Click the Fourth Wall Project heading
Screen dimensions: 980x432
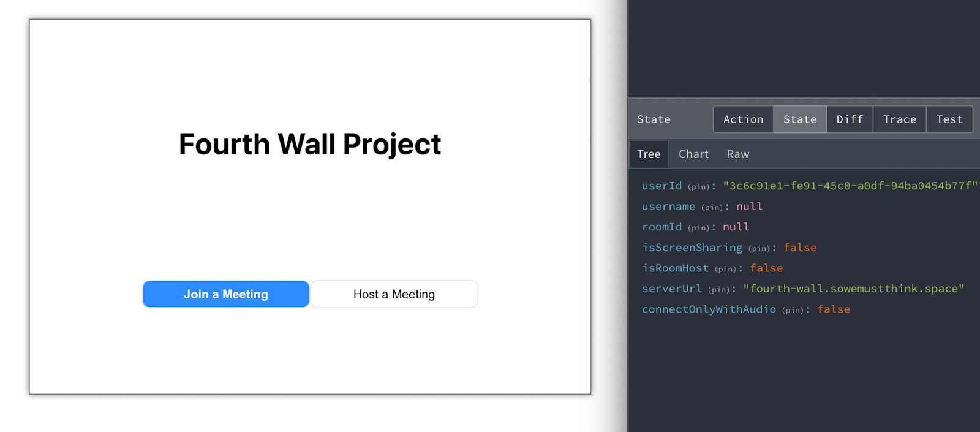click(310, 145)
